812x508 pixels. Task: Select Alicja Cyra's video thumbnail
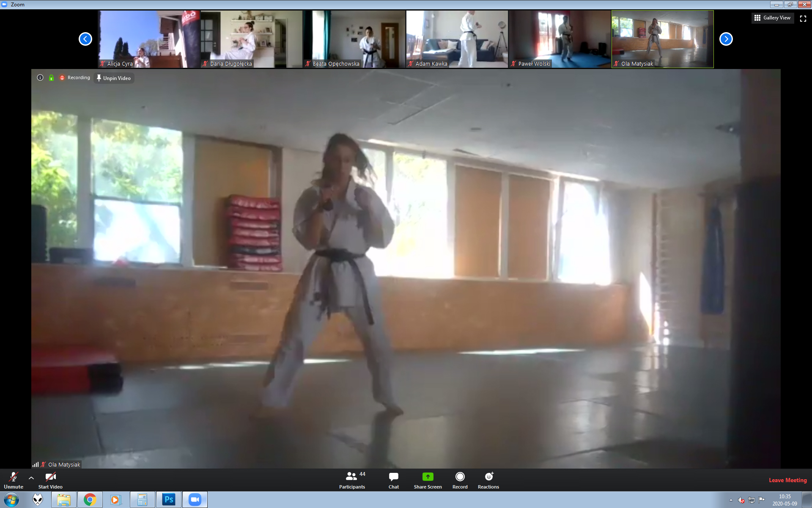pos(149,39)
